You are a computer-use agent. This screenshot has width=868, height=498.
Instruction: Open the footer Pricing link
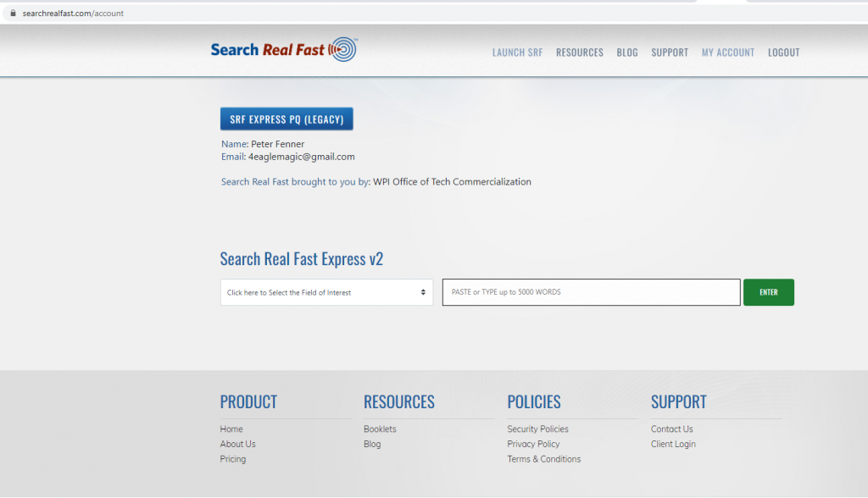click(x=232, y=459)
